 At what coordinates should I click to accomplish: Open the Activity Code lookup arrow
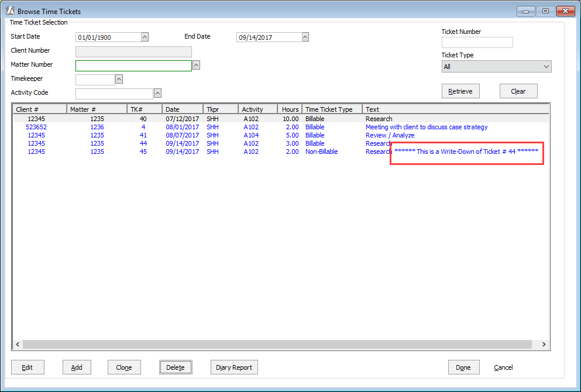coord(157,94)
